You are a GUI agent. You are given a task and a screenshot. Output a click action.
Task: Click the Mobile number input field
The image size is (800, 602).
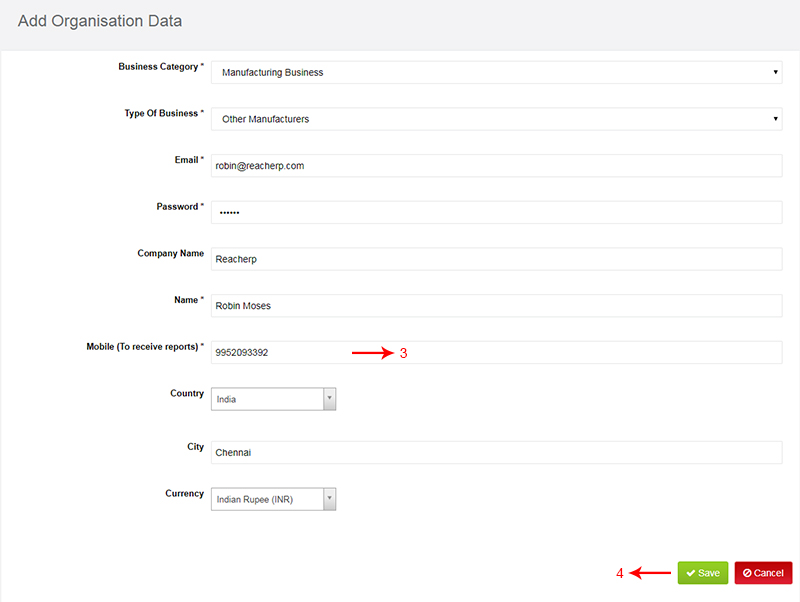[x=496, y=353]
